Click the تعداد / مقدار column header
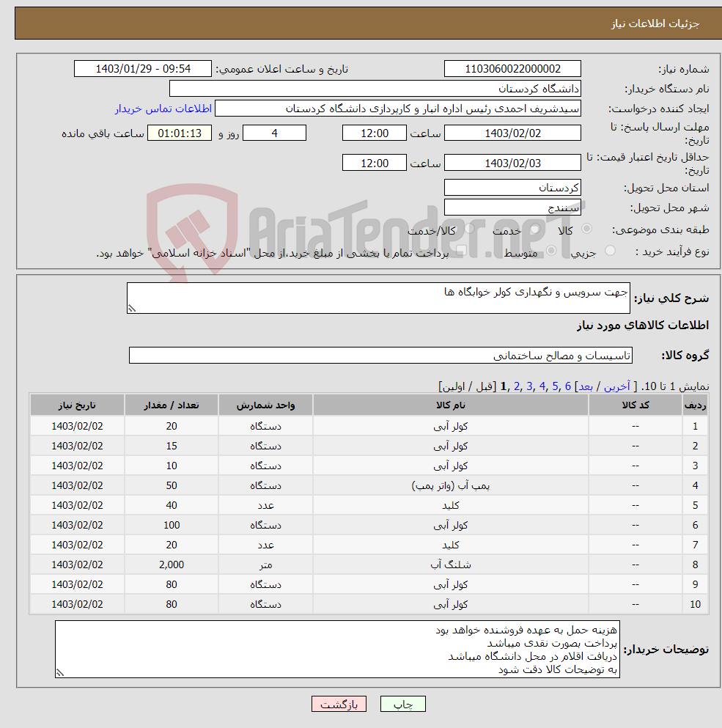Viewport: 722px width, 728px height. pos(172,405)
